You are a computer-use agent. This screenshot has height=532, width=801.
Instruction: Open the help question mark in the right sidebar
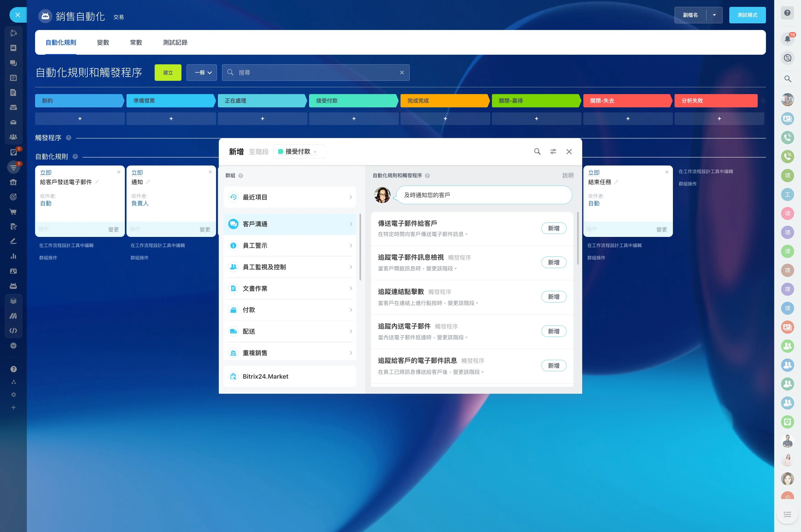787,13
